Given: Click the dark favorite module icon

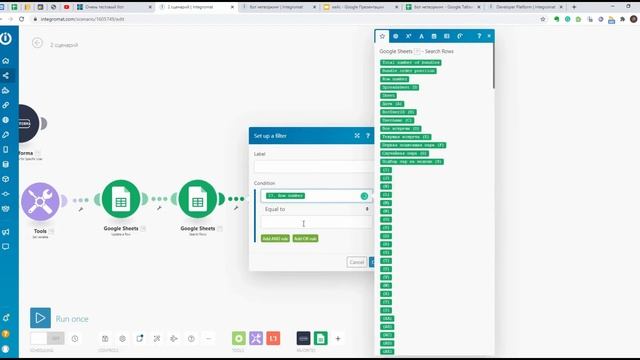Looking at the screenshot, I should [x=303, y=338].
